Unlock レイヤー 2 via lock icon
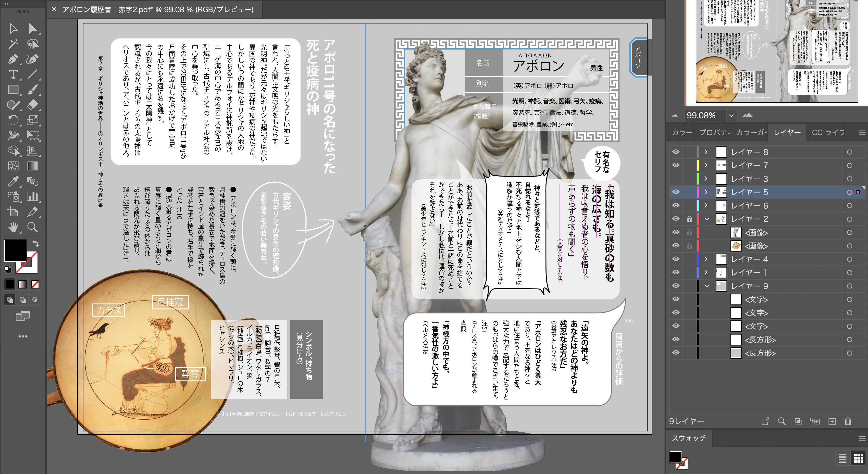This screenshot has height=474, width=868. point(689,219)
